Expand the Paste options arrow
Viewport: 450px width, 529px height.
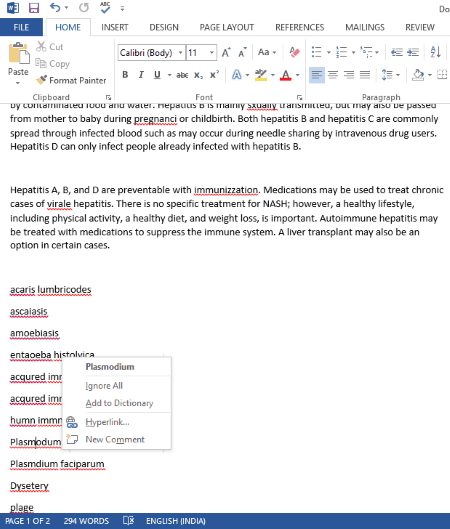tap(18, 83)
